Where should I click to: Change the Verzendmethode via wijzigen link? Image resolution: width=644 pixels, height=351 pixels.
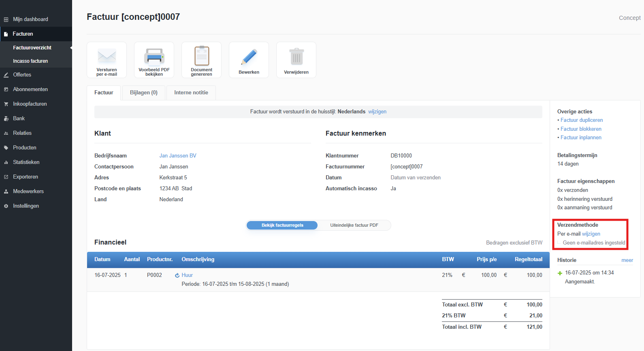pyautogui.click(x=591, y=234)
